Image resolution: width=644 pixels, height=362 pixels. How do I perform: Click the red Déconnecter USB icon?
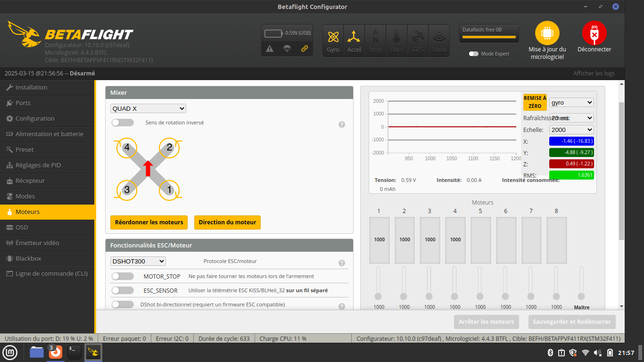tap(594, 33)
